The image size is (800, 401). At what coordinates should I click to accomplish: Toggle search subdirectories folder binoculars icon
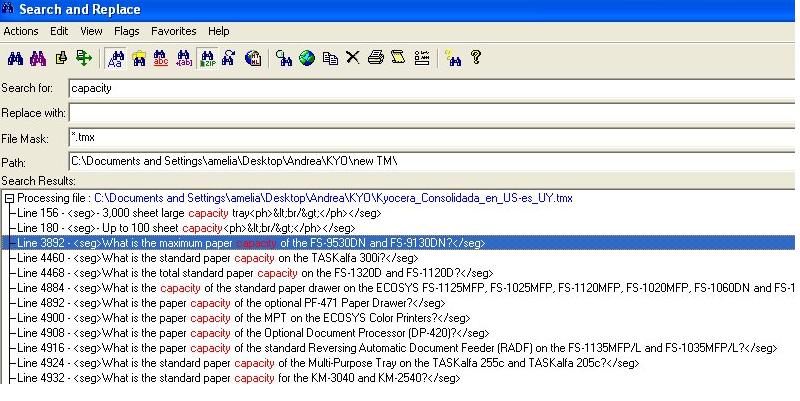[x=139, y=58]
